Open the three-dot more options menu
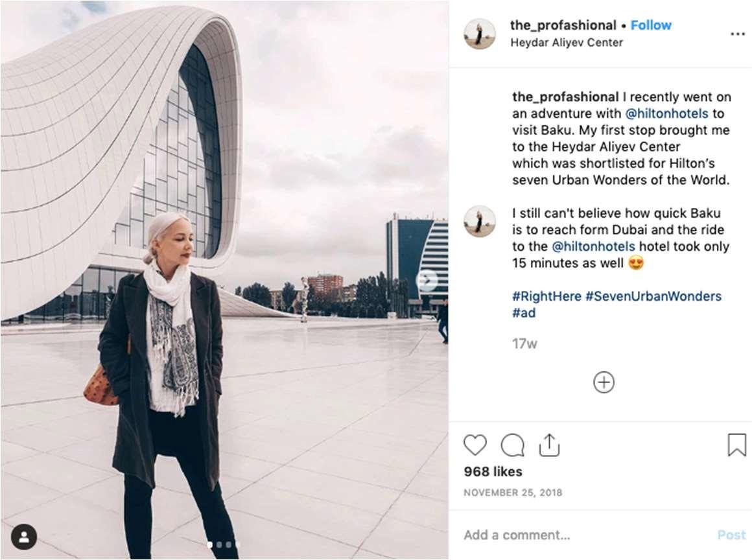 (737, 34)
